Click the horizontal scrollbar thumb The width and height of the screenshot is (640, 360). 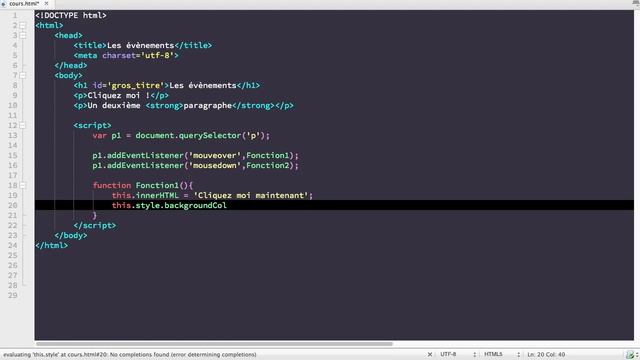point(214,344)
